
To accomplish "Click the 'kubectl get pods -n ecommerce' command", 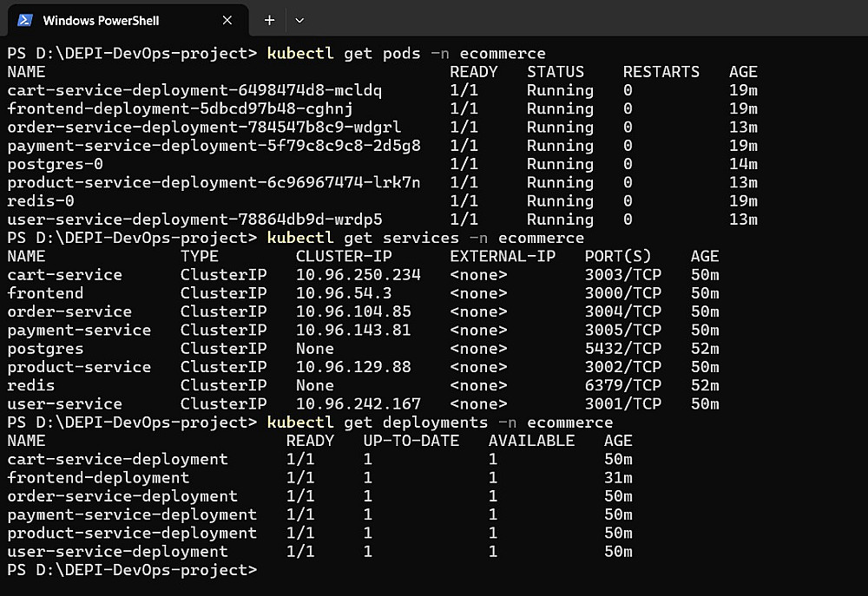I will (x=406, y=54).
